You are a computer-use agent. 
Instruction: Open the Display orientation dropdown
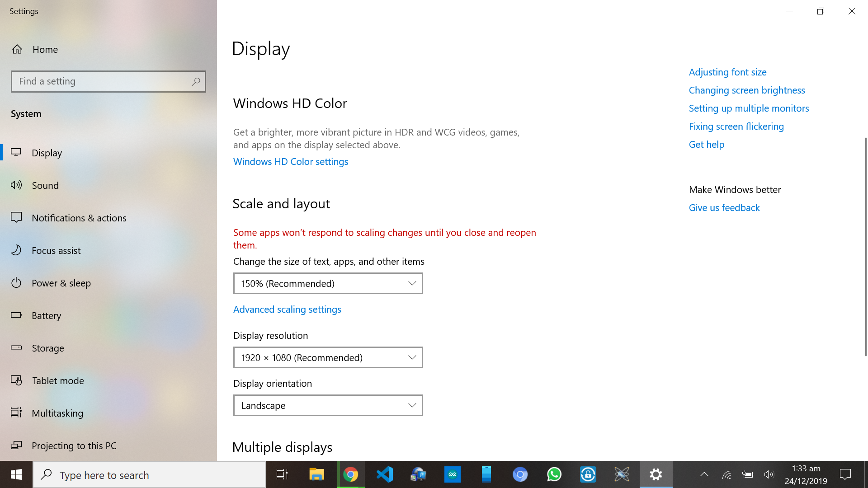pyautogui.click(x=327, y=405)
